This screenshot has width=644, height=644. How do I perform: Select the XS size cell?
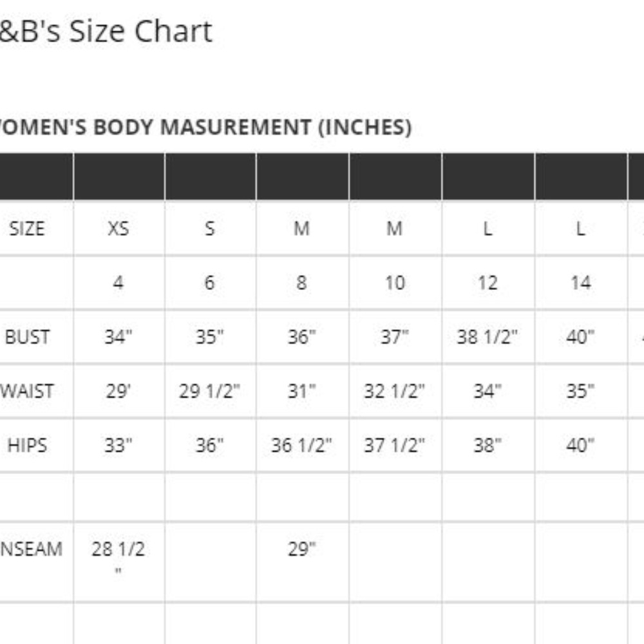click(x=118, y=229)
